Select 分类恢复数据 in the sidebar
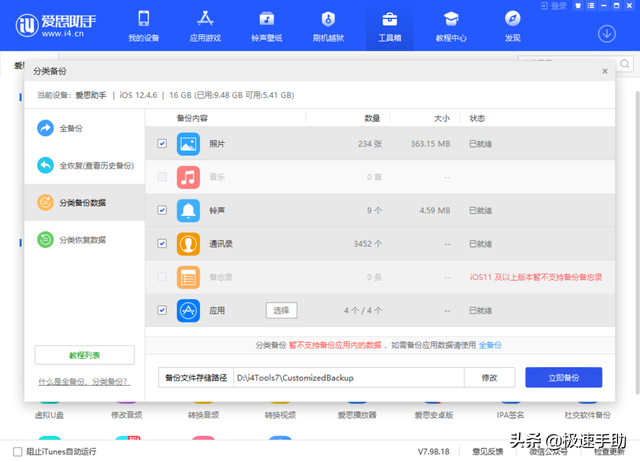The width and height of the screenshot is (640, 462). (x=84, y=240)
